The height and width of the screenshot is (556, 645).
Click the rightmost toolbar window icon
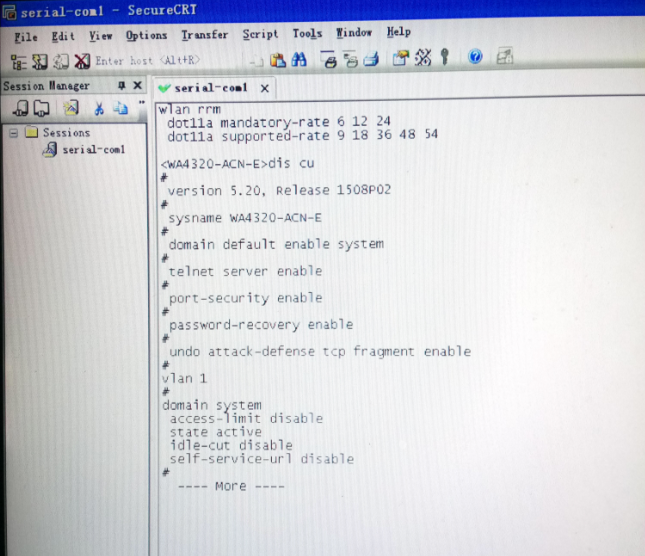click(505, 55)
